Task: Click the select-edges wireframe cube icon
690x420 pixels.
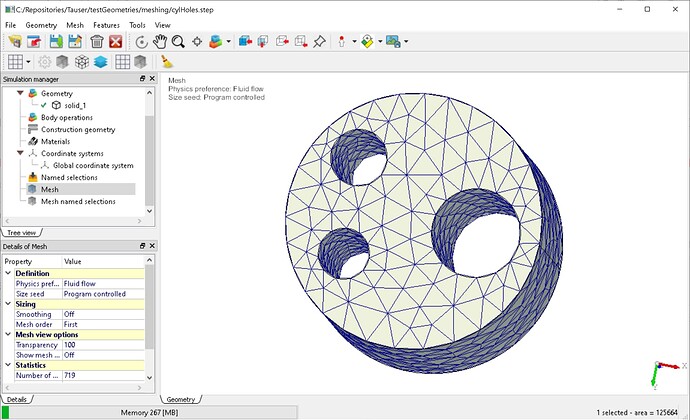Action: [x=282, y=41]
